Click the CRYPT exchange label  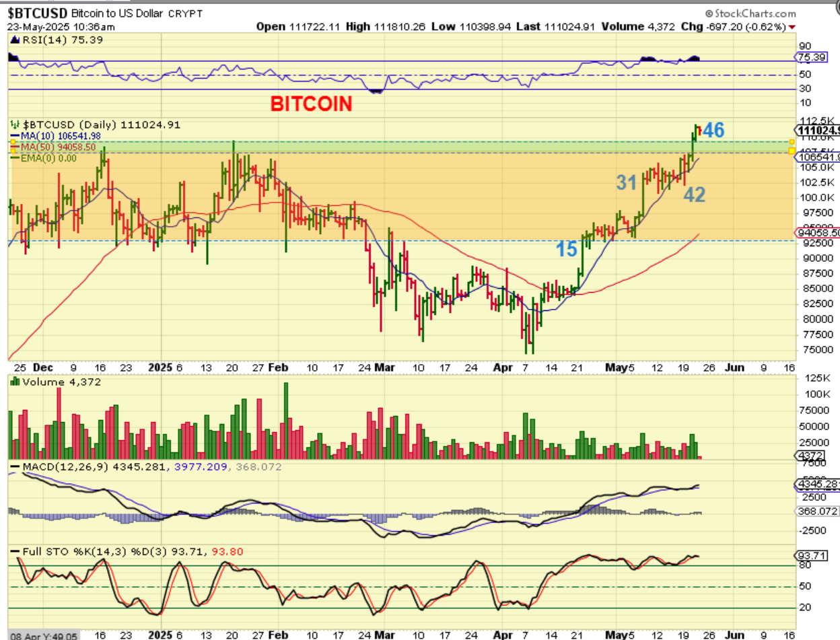[x=186, y=13]
